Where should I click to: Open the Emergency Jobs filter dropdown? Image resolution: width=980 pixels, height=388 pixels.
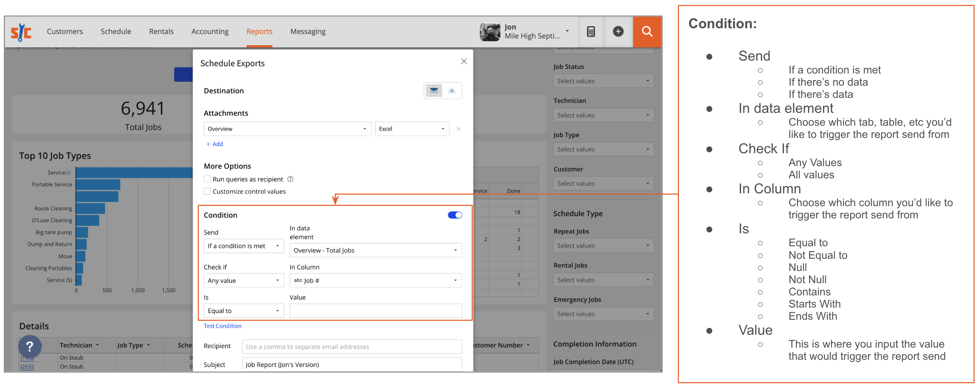coord(603,315)
